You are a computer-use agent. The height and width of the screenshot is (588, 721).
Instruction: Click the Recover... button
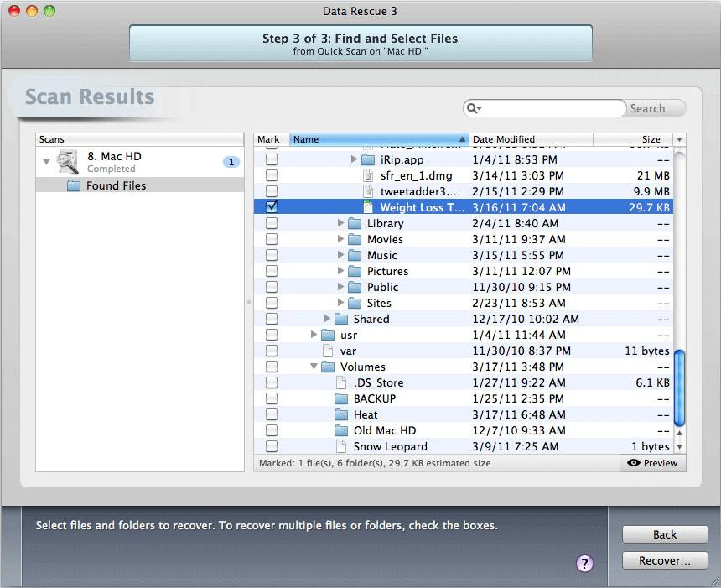[x=664, y=560]
